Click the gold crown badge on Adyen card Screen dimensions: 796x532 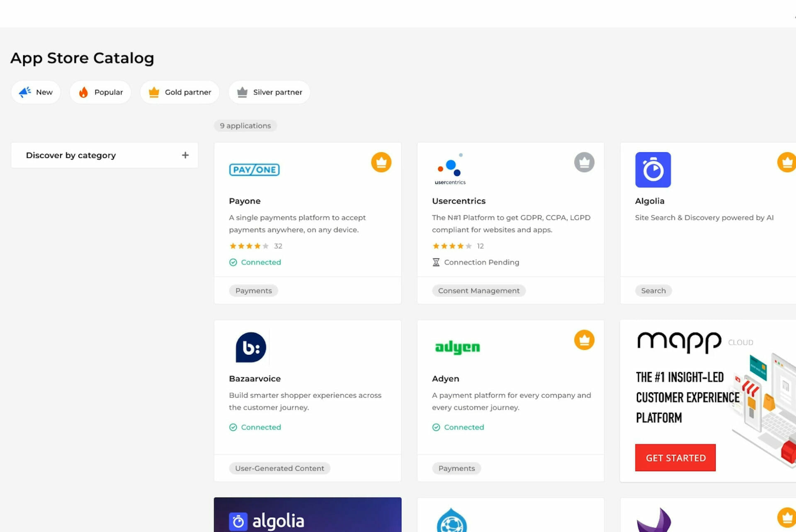click(x=584, y=340)
